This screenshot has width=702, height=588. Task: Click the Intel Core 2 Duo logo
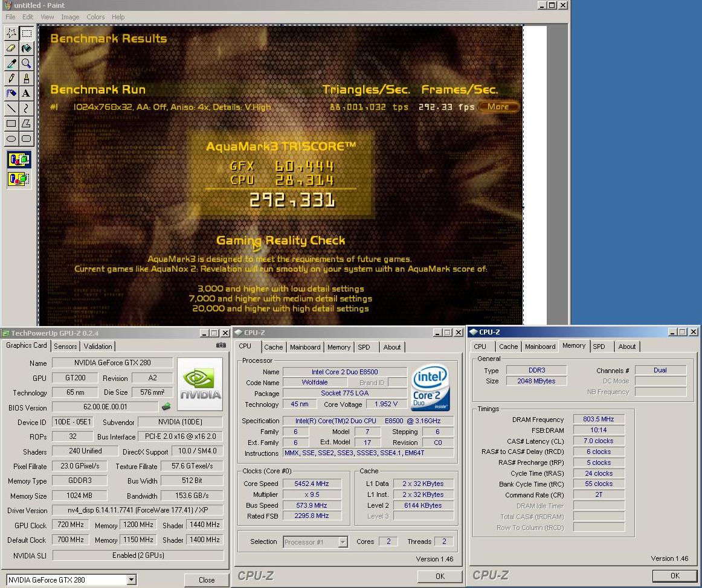click(x=431, y=387)
